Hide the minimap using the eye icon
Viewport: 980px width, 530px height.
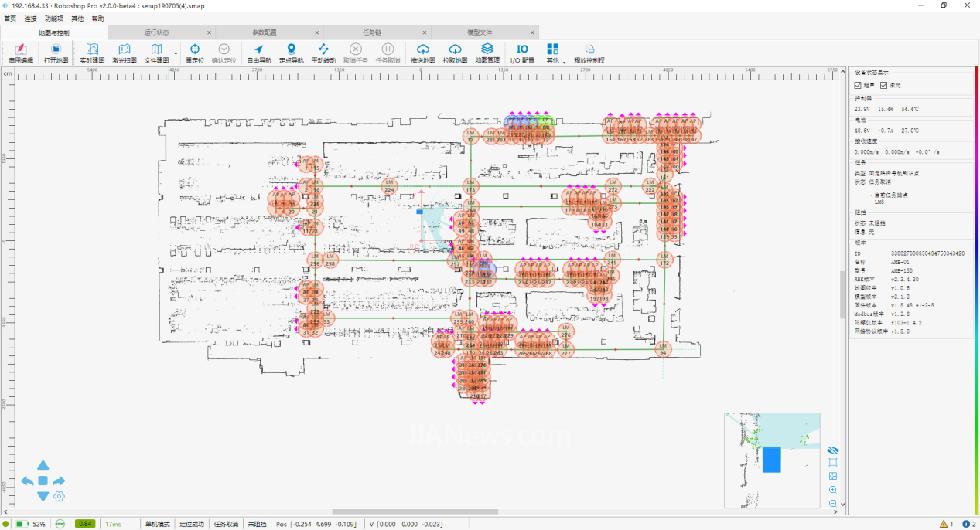833,450
